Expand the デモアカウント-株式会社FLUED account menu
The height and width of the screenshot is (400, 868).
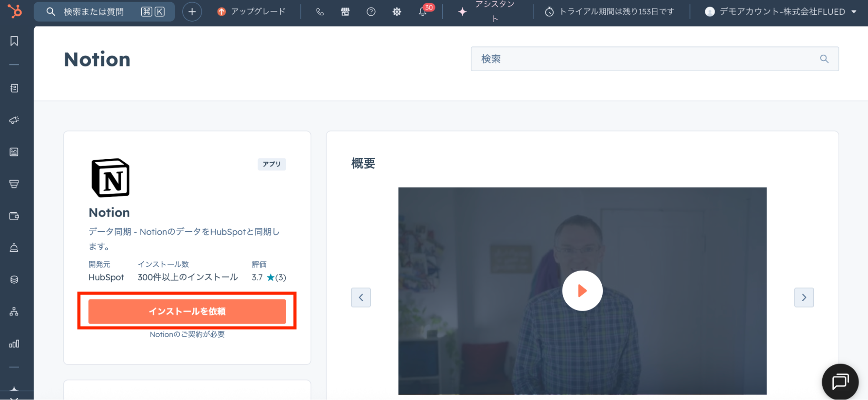(x=781, y=12)
